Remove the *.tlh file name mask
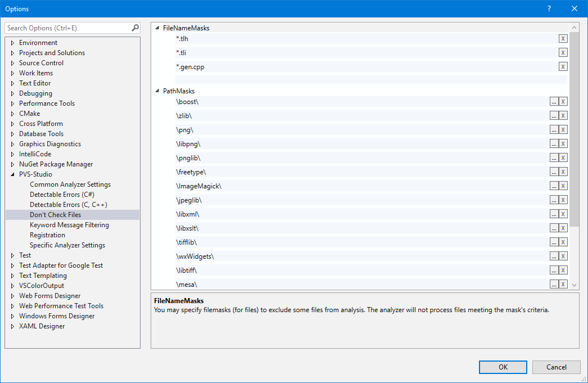This screenshot has height=383, width=588. 563,39
